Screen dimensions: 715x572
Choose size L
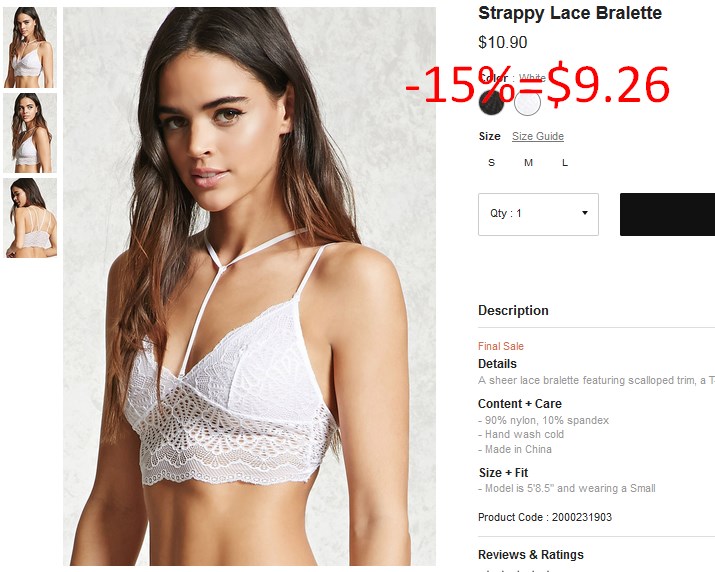[565, 162]
